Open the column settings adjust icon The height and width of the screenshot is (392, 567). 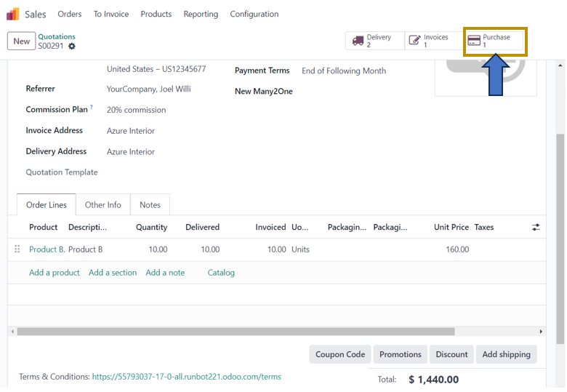tap(536, 228)
